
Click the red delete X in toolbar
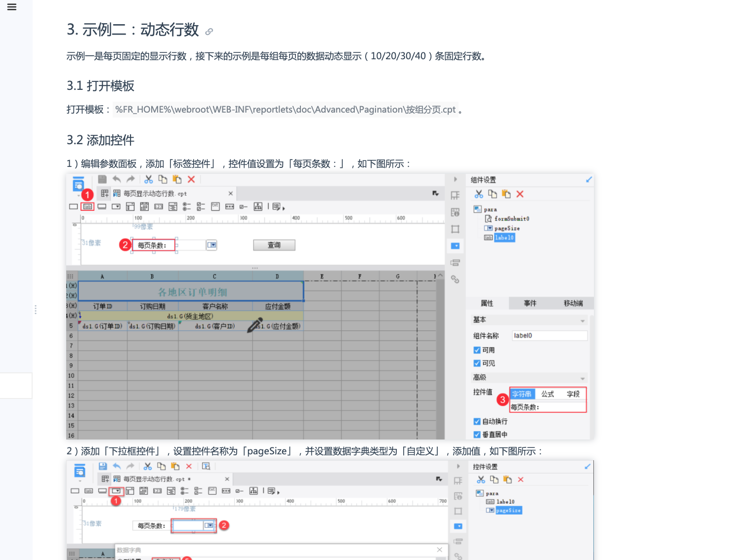pyautogui.click(x=191, y=179)
